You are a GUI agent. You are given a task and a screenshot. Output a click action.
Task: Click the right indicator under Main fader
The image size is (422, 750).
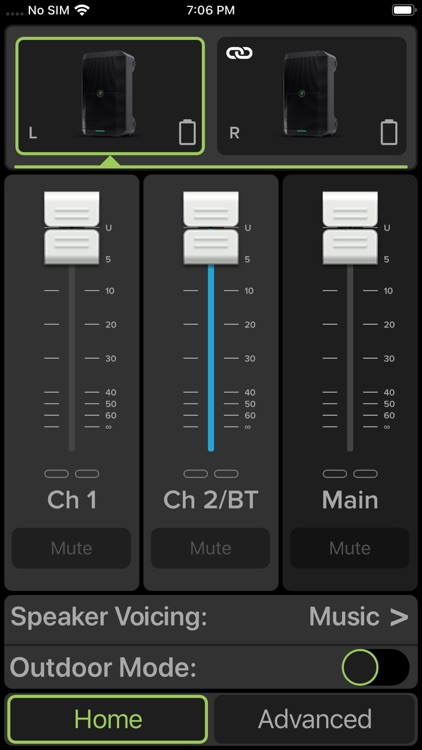[x=366, y=474]
